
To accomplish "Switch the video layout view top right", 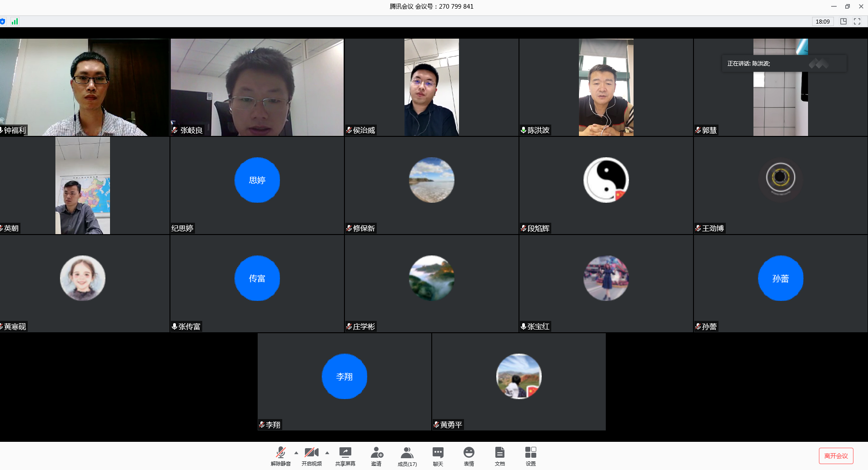I will point(844,21).
